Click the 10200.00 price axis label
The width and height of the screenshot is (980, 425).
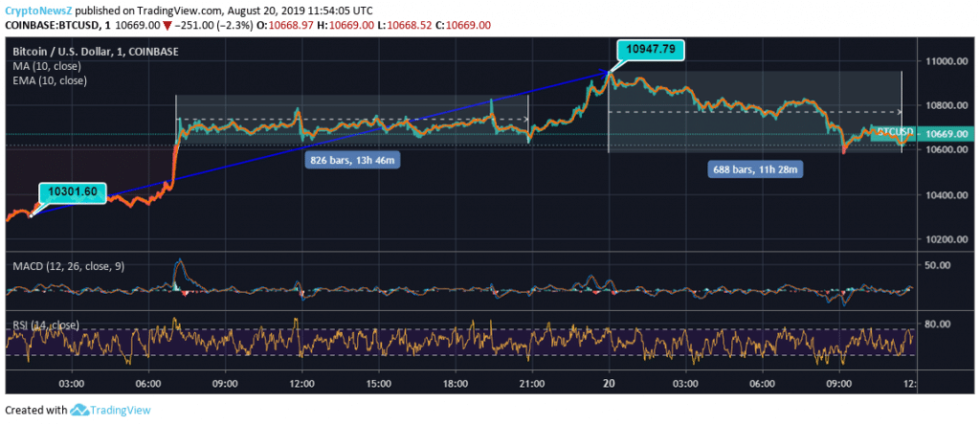946,240
